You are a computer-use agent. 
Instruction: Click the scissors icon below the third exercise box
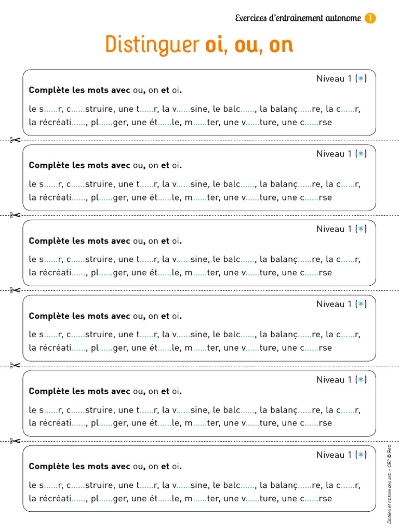15,290
